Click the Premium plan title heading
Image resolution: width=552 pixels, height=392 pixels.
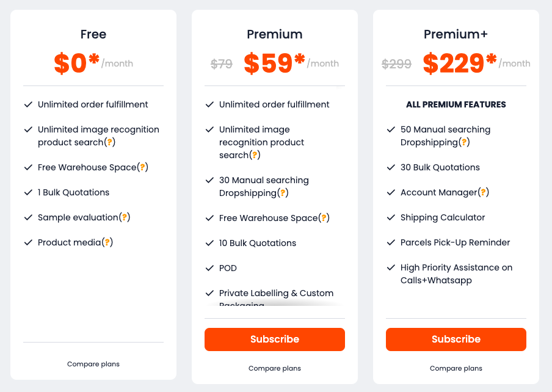(275, 34)
